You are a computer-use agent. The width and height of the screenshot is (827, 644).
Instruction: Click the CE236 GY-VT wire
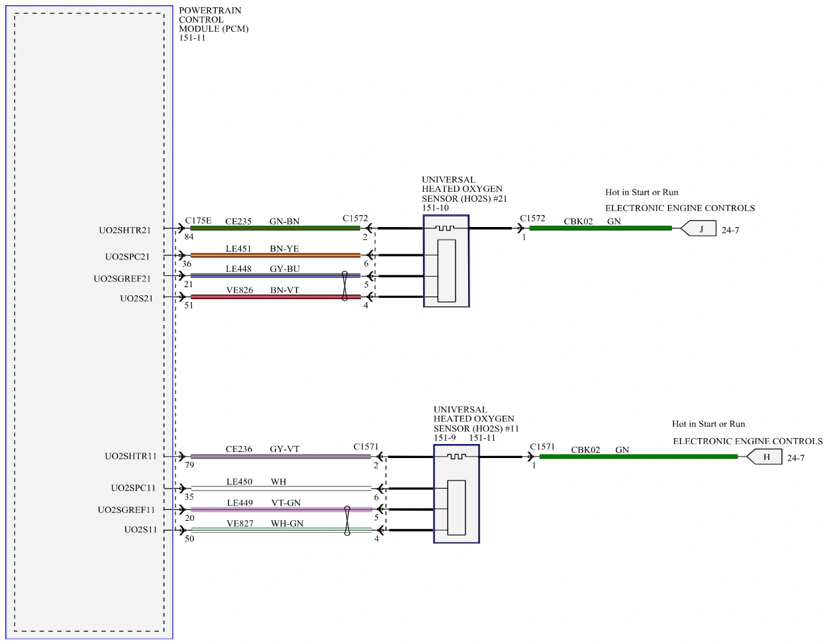point(281,456)
